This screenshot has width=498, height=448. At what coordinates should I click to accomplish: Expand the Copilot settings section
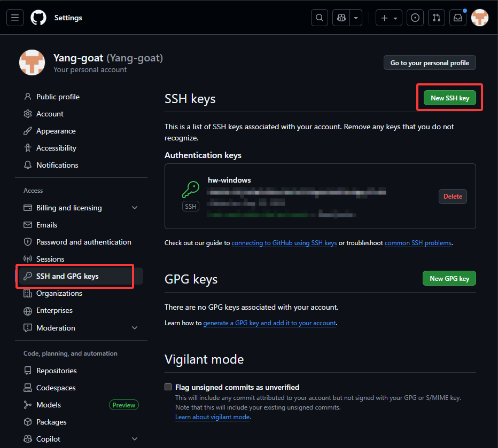pos(135,439)
